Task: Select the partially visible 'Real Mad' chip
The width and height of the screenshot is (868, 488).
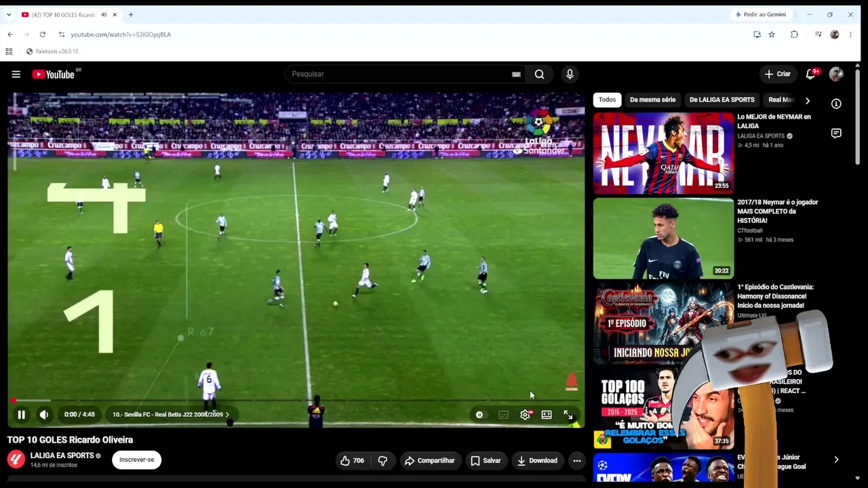Action: [780, 100]
